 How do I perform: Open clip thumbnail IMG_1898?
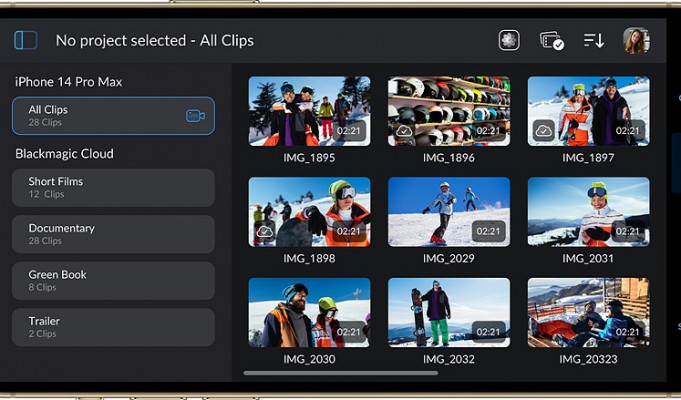(x=309, y=212)
